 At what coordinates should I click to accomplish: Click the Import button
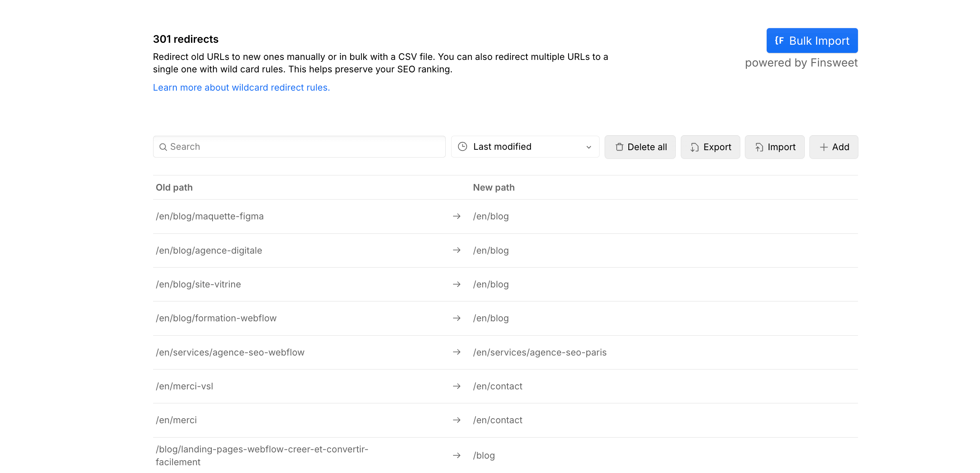(774, 147)
